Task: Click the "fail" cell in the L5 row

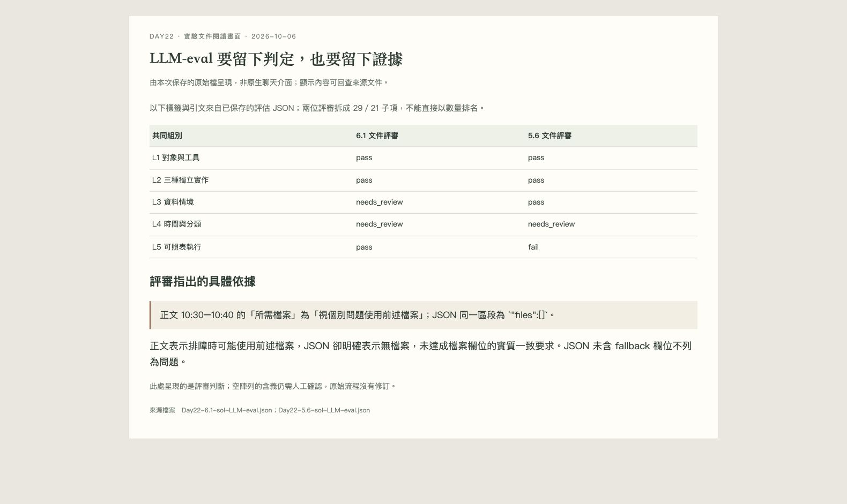Action: click(x=533, y=247)
